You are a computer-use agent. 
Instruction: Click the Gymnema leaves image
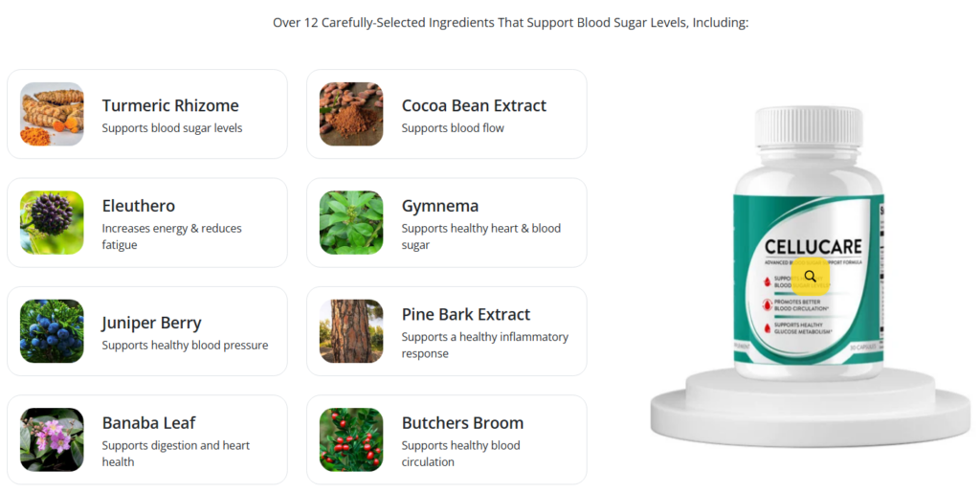[351, 222]
